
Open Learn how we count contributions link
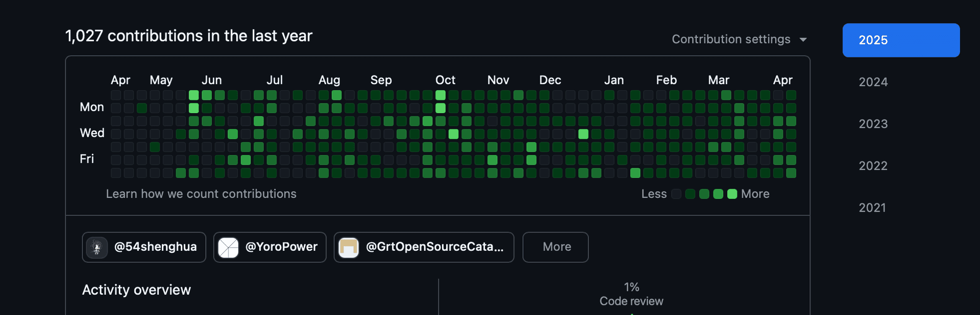click(201, 194)
